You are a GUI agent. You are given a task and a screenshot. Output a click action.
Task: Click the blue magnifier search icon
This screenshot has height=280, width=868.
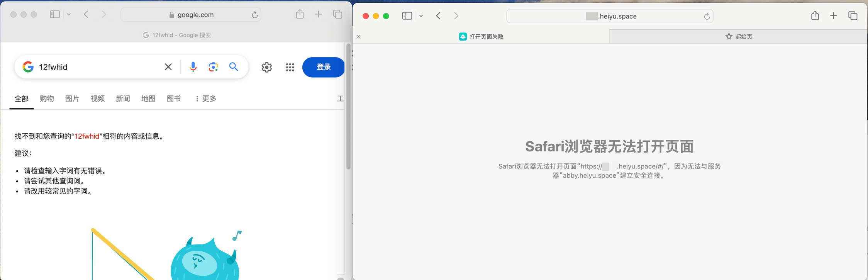[x=234, y=67]
